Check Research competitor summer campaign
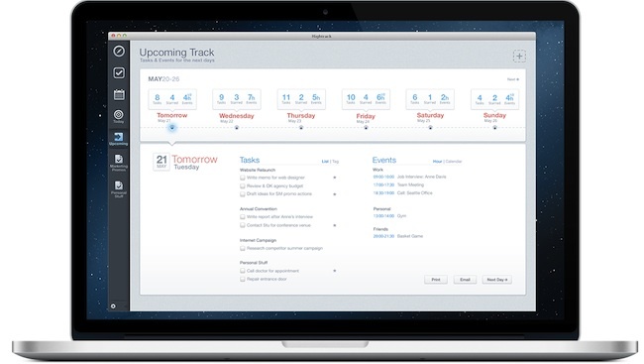 click(243, 248)
